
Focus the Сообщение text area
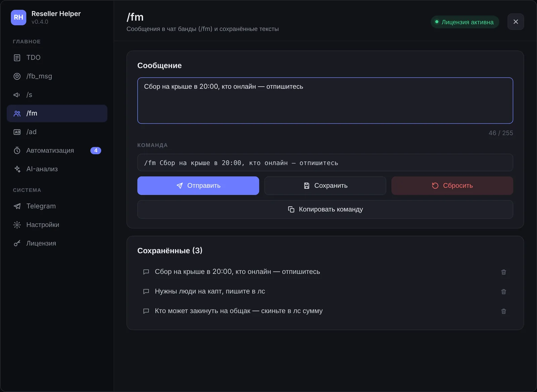point(325,101)
